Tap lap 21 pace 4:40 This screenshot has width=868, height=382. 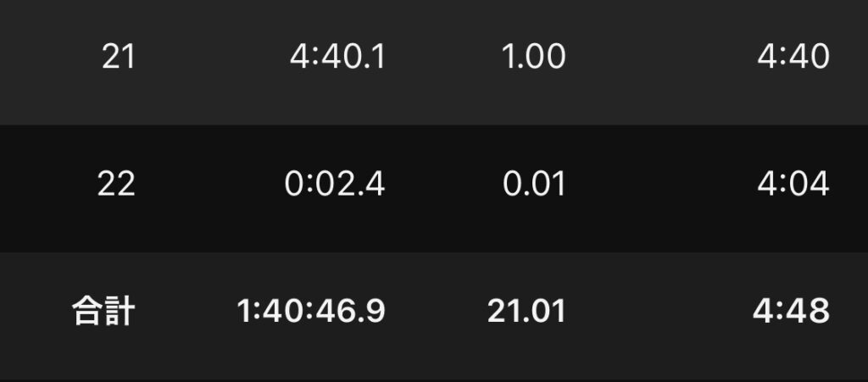pos(793,57)
